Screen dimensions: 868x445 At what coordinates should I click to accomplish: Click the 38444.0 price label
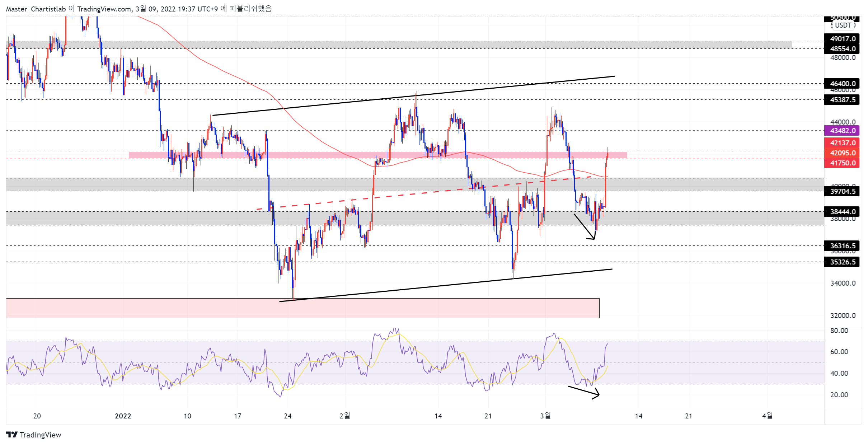coord(842,212)
